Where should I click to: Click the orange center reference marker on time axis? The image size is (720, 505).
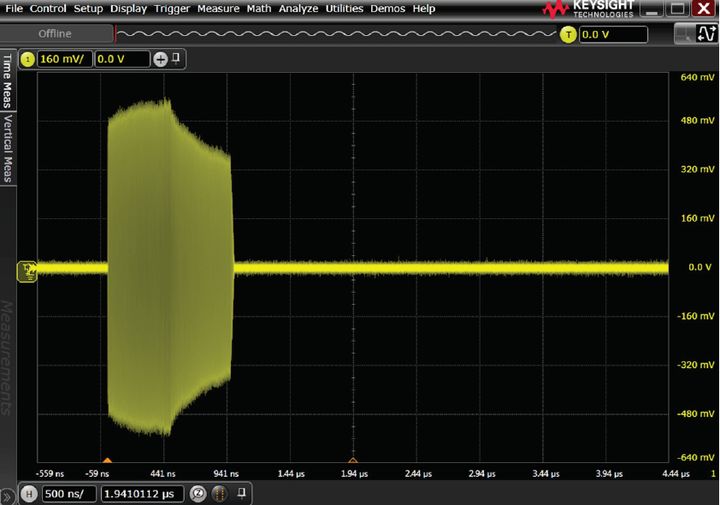tap(353, 460)
